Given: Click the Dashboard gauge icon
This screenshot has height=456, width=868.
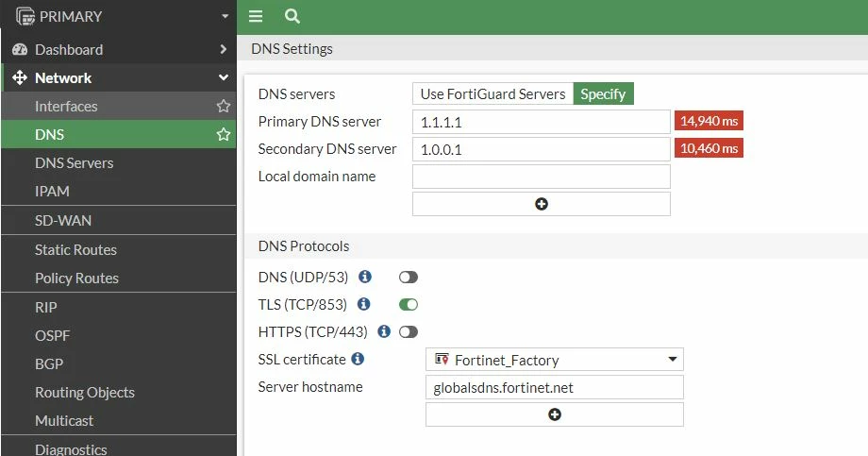Looking at the screenshot, I should [x=20, y=49].
